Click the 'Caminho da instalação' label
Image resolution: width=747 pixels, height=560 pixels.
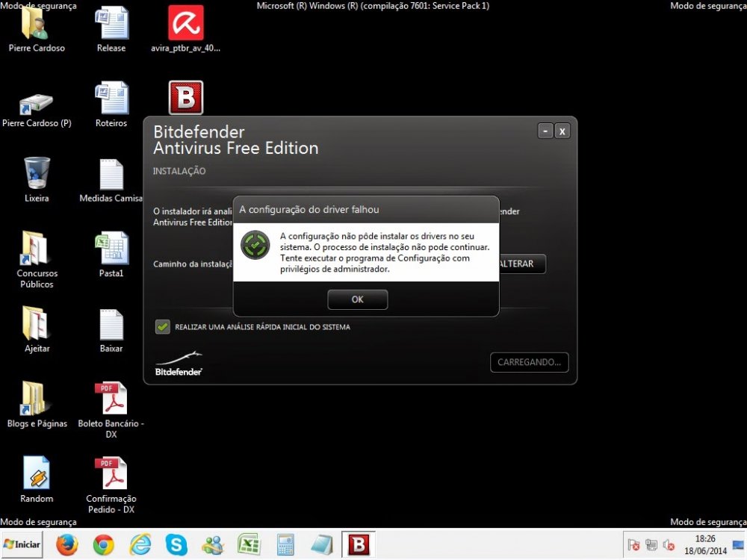coord(193,264)
